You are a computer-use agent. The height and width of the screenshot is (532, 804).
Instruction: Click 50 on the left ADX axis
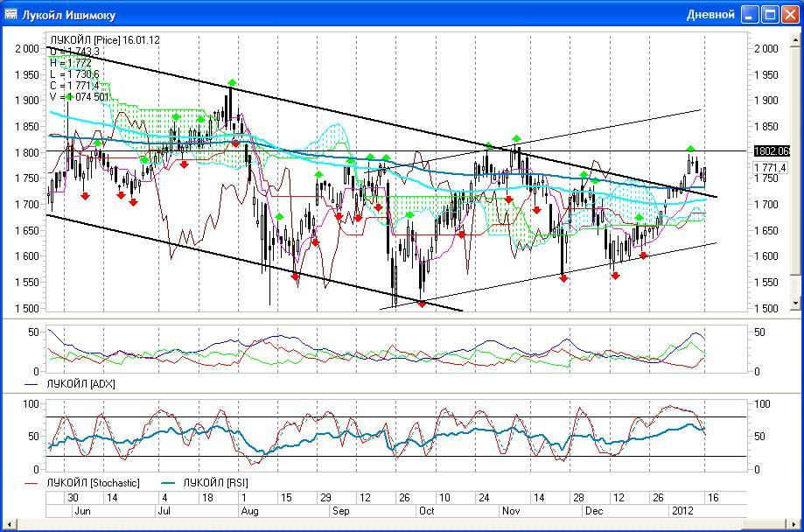pos(33,332)
